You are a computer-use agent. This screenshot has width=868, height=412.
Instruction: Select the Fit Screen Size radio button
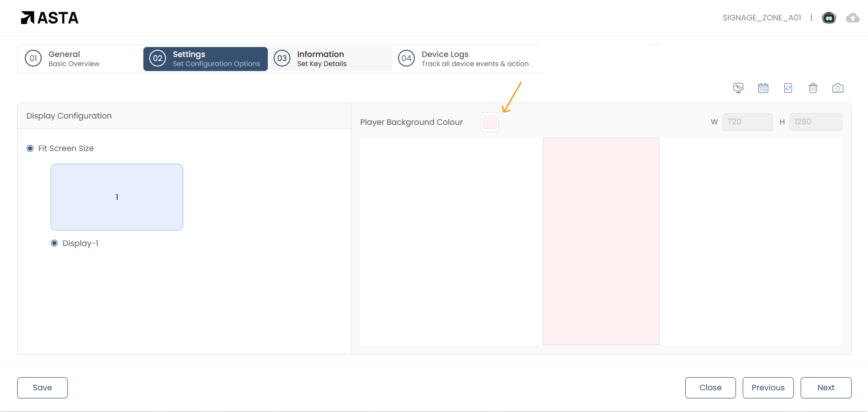point(30,148)
